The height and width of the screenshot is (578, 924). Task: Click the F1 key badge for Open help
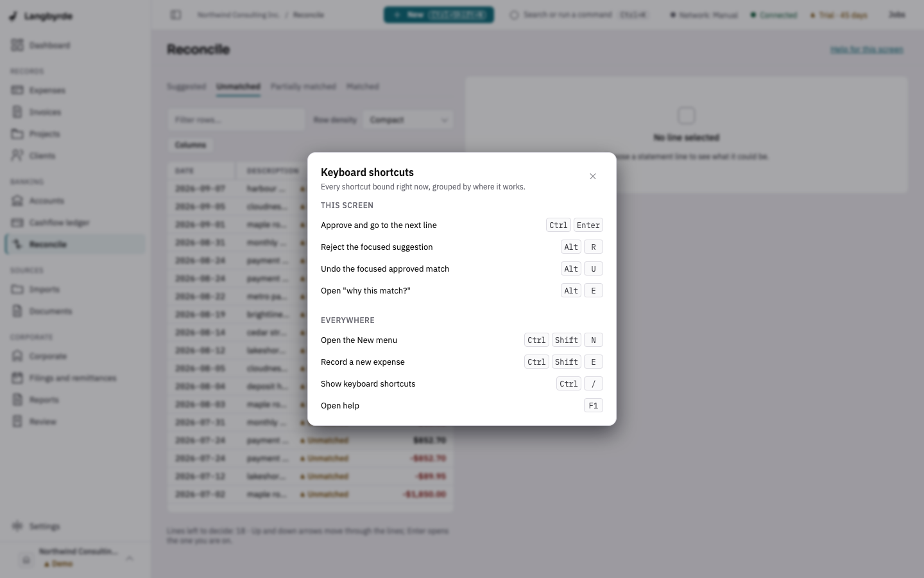click(594, 405)
